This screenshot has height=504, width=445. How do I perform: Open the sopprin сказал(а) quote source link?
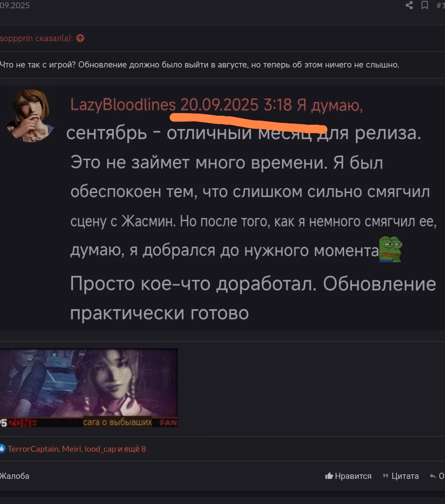pyautogui.click(x=36, y=38)
